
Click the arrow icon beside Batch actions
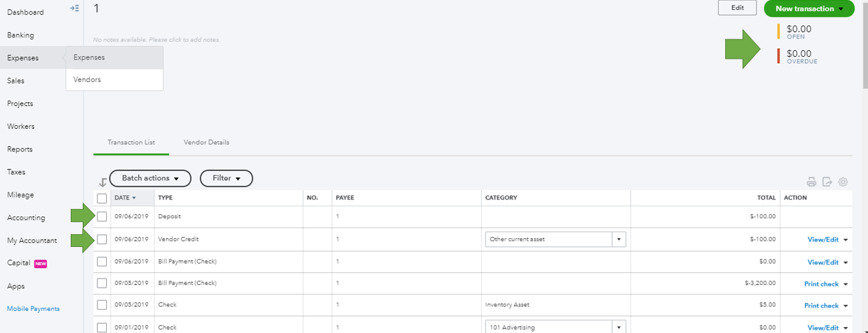[x=103, y=182]
